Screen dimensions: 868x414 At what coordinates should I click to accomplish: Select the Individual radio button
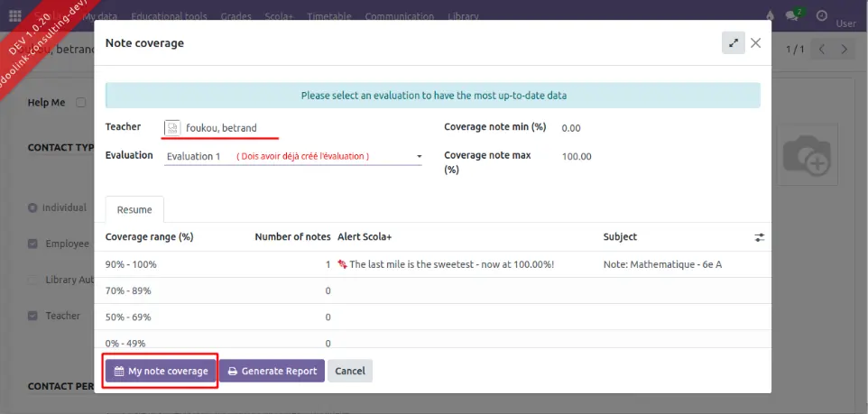click(33, 208)
